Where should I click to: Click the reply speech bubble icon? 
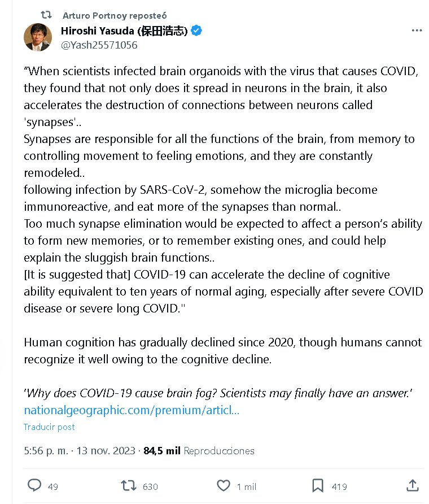click(34, 485)
